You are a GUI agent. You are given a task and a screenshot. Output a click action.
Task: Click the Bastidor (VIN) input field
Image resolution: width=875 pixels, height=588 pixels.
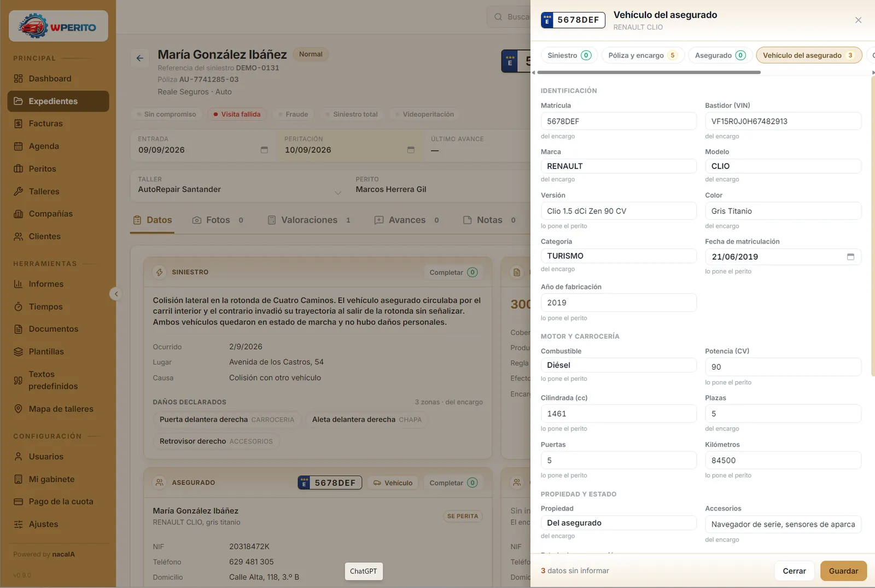pos(783,121)
